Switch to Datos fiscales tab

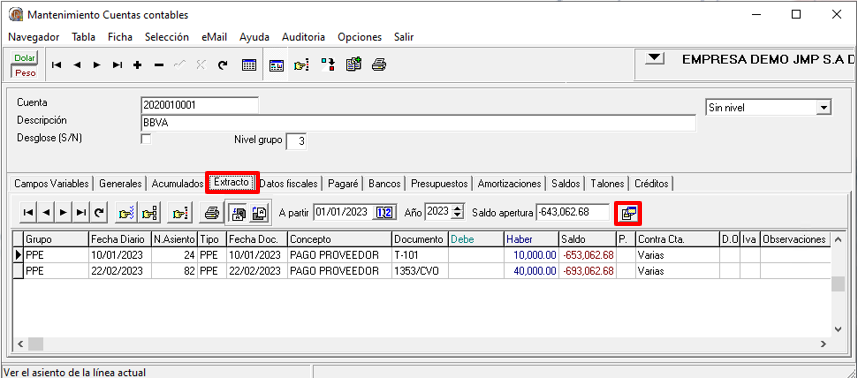click(x=288, y=184)
